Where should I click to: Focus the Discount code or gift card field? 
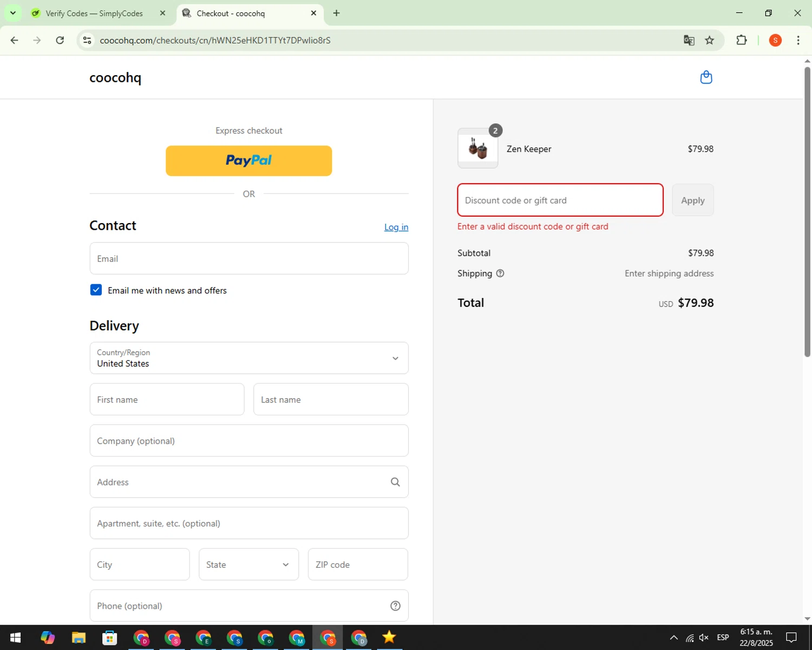click(x=560, y=200)
